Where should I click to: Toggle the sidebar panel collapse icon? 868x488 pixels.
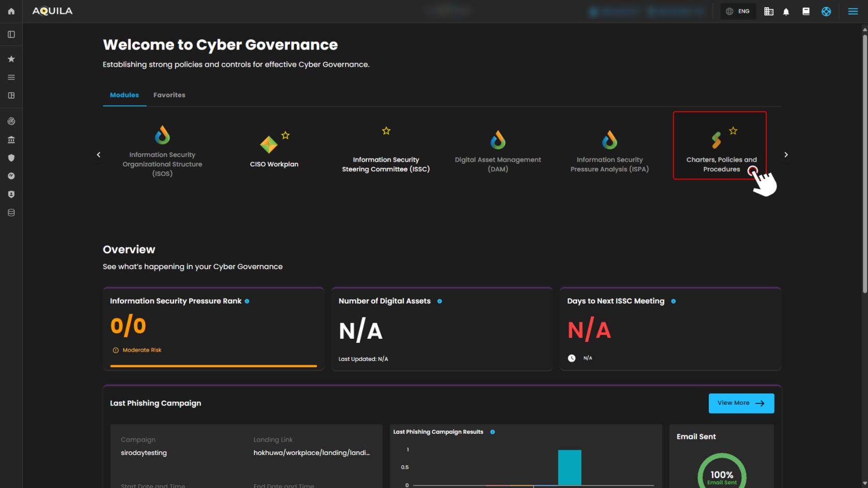point(11,35)
